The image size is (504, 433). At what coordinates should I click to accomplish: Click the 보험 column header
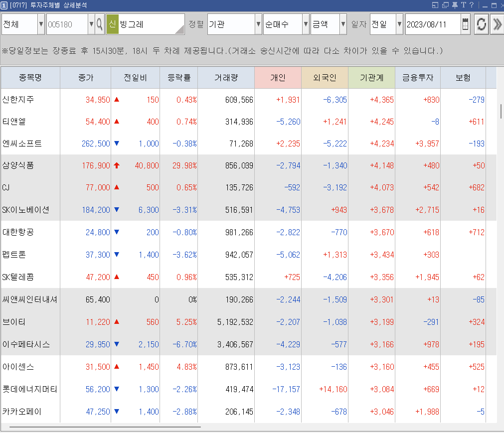[463, 77]
